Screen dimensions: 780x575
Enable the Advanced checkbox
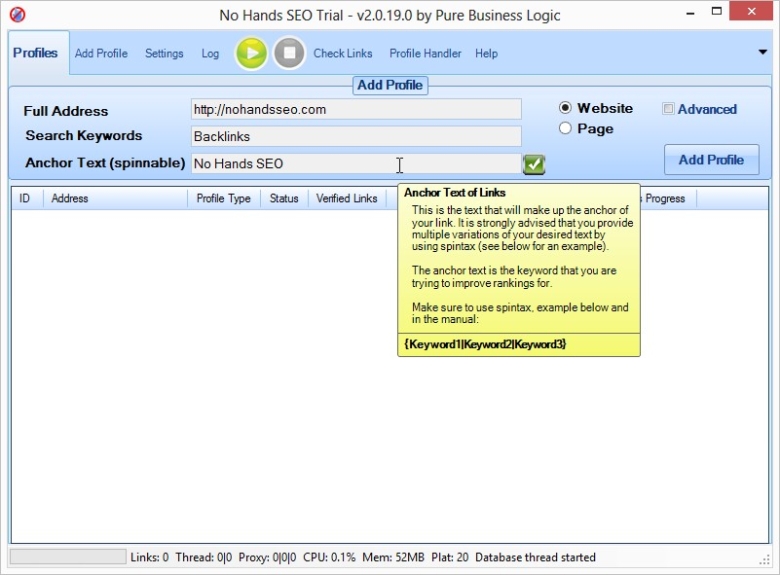tap(668, 109)
